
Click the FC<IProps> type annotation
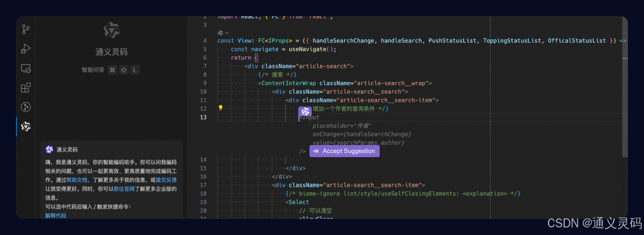pos(275,41)
